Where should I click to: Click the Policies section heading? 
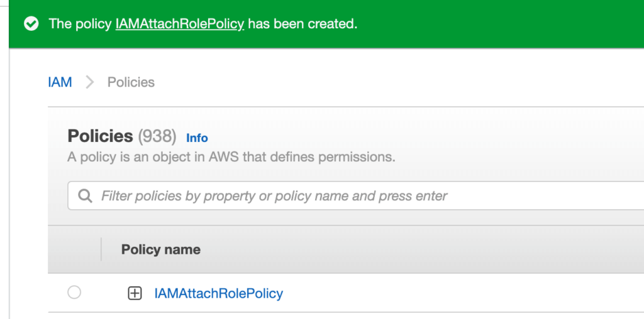(x=100, y=136)
